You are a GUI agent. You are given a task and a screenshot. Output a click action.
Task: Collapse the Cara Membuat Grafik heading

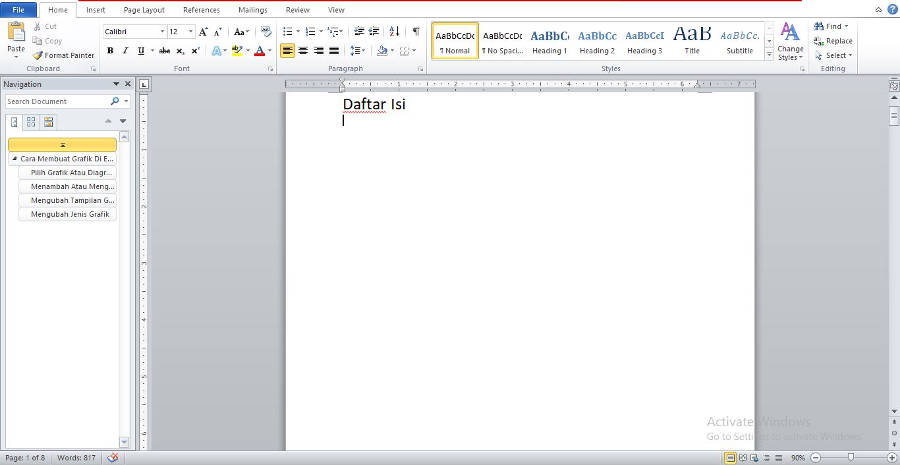14,158
